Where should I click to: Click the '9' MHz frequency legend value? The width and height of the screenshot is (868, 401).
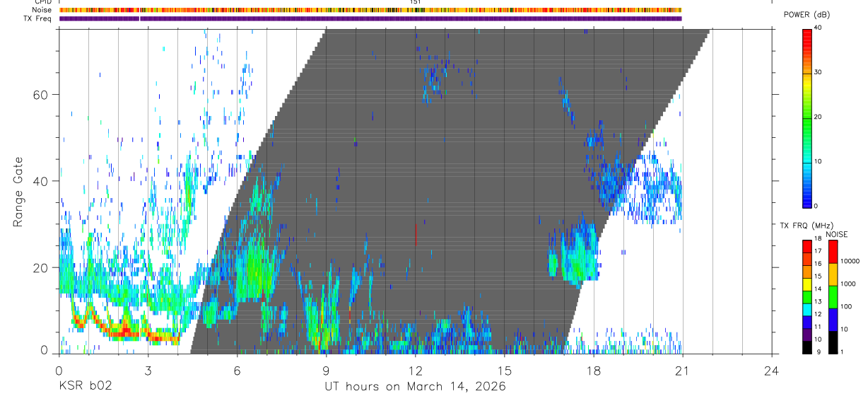819,351
